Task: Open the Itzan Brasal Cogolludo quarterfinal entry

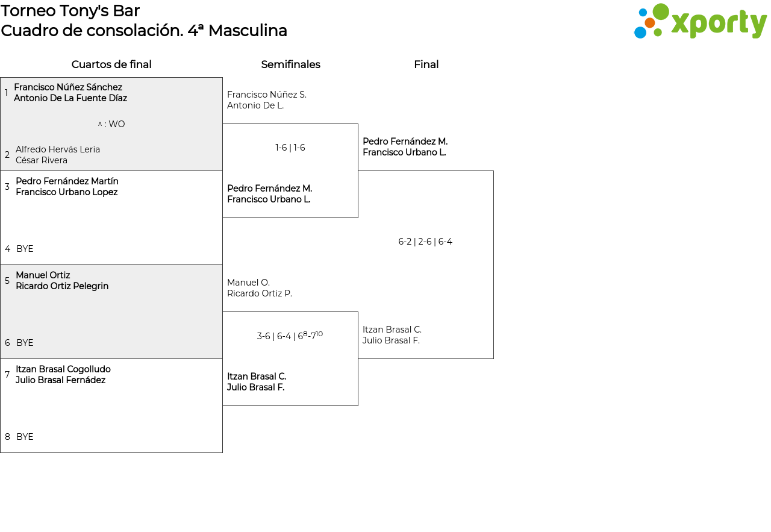Action: click(x=63, y=375)
